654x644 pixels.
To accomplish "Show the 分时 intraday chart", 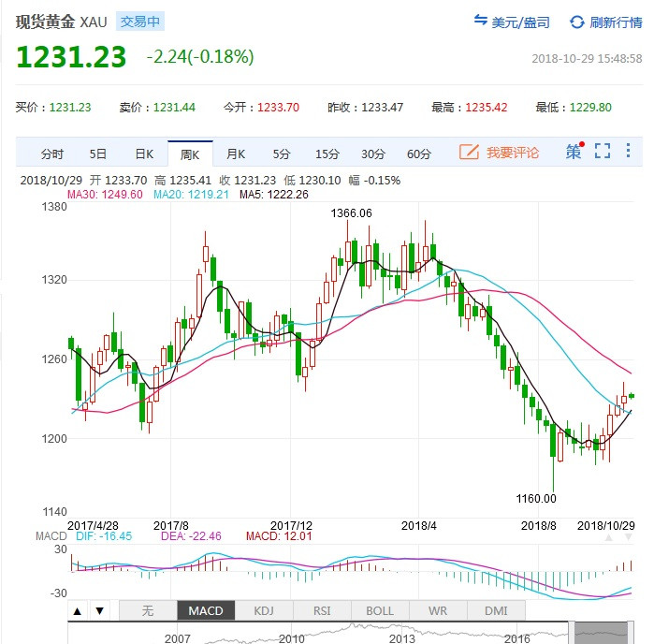I will (x=52, y=154).
